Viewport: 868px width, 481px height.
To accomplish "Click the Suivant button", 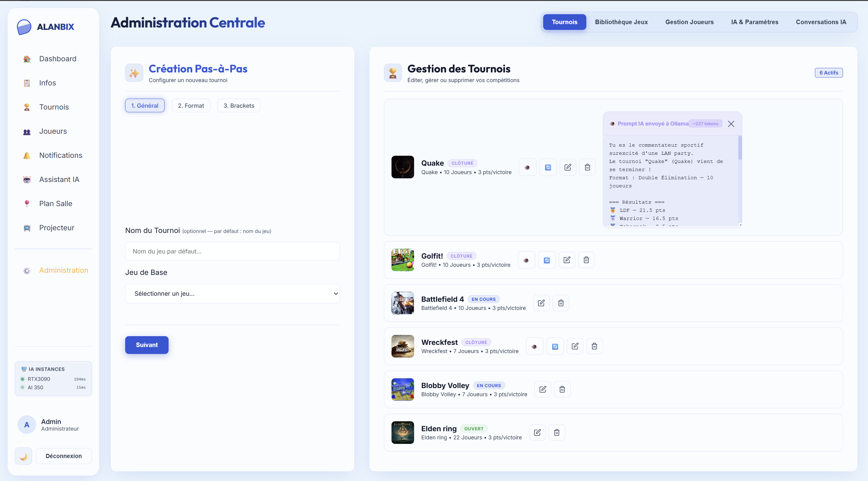I will pyautogui.click(x=147, y=345).
